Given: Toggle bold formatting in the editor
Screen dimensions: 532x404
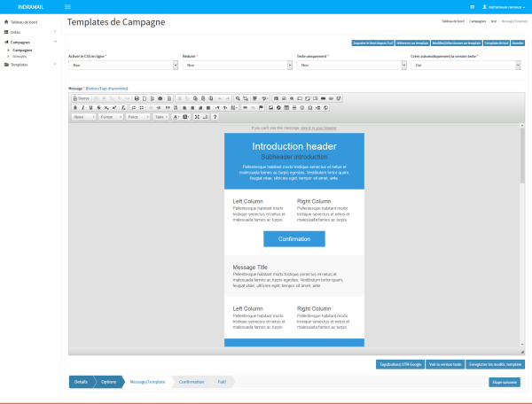Looking at the screenshot, I should pos(74,107).
